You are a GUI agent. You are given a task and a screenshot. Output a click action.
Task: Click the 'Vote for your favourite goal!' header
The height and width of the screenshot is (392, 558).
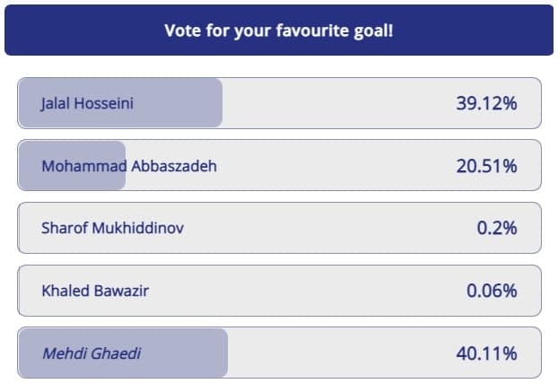(x=279, y=30)
